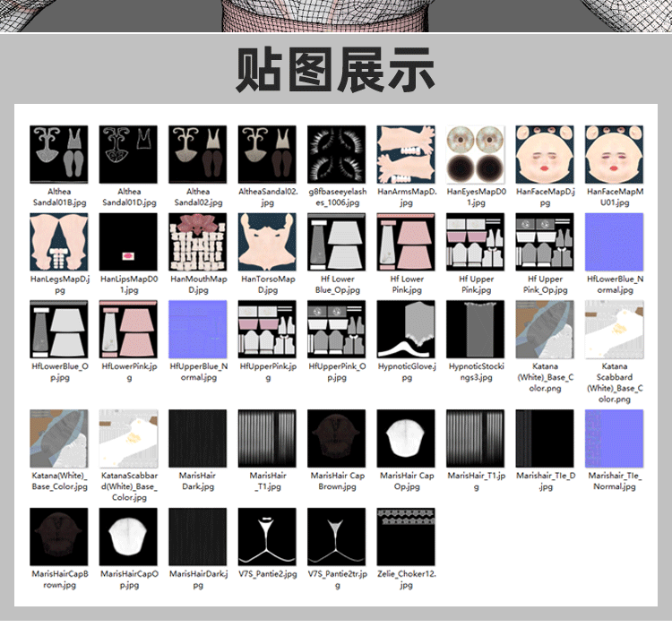Open the Althea Sandal01D.jpg texture file
This screenshot has height=636, width=672.
pyautogui.click(x=128, y=154)
